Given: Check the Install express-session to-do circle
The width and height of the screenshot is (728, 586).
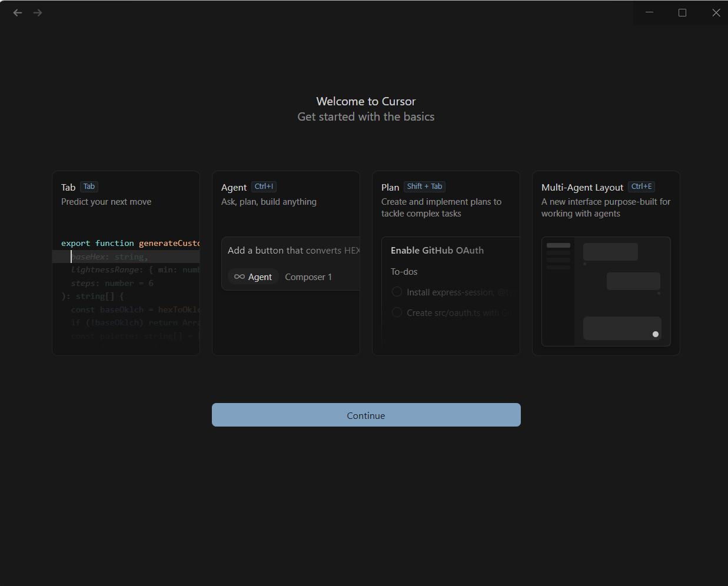Looking at the screenshot, I should [x=397, y=292].
